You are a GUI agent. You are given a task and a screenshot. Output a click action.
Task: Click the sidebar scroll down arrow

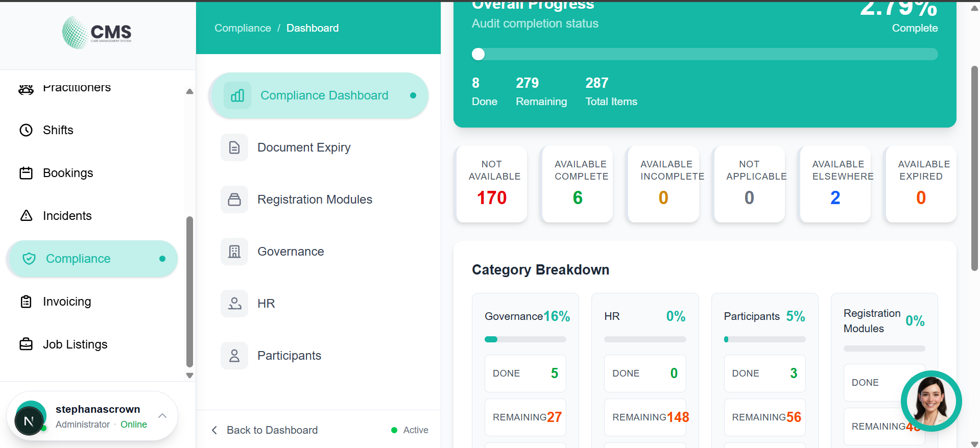point(189,376)
